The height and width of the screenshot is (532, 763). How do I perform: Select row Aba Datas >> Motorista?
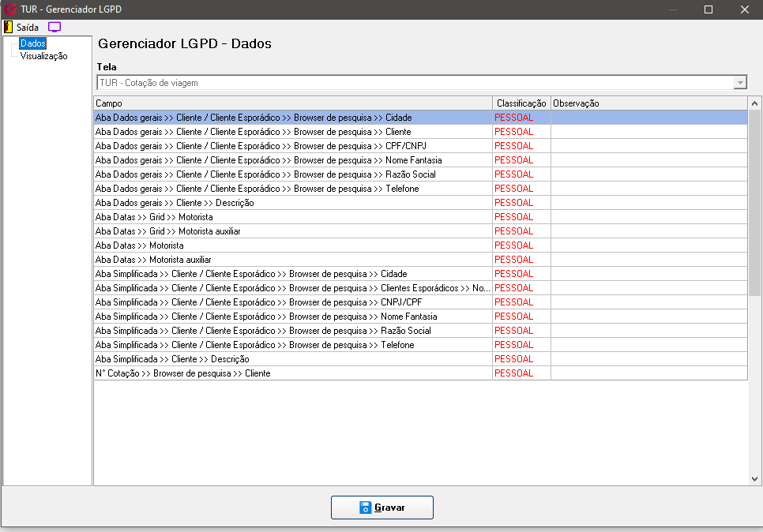click(420, 245)
